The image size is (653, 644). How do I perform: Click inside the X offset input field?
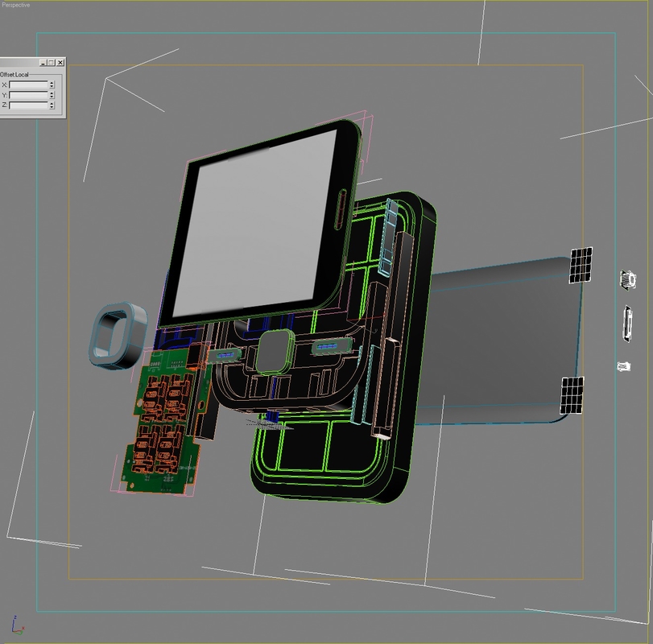click(30, 84)
